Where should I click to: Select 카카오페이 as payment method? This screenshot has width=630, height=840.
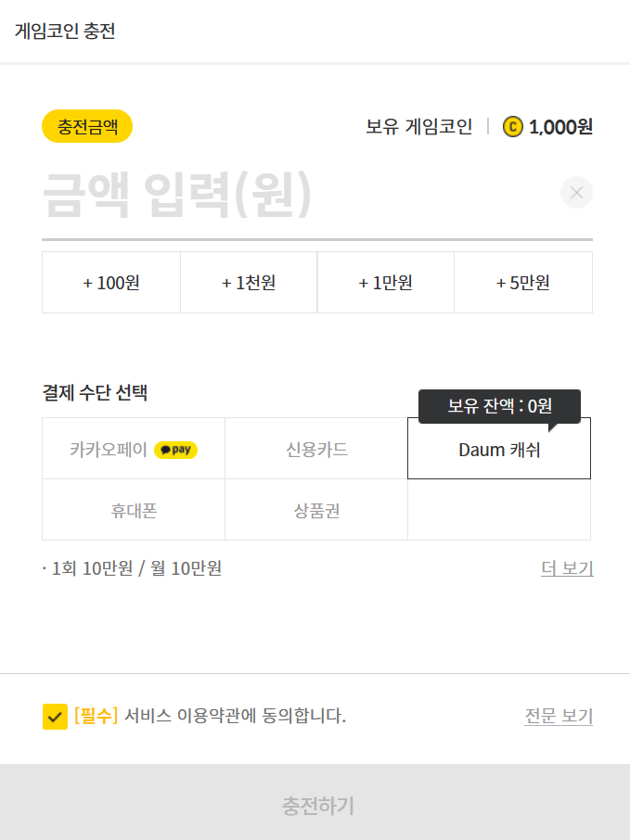click(x=109, y=450)
